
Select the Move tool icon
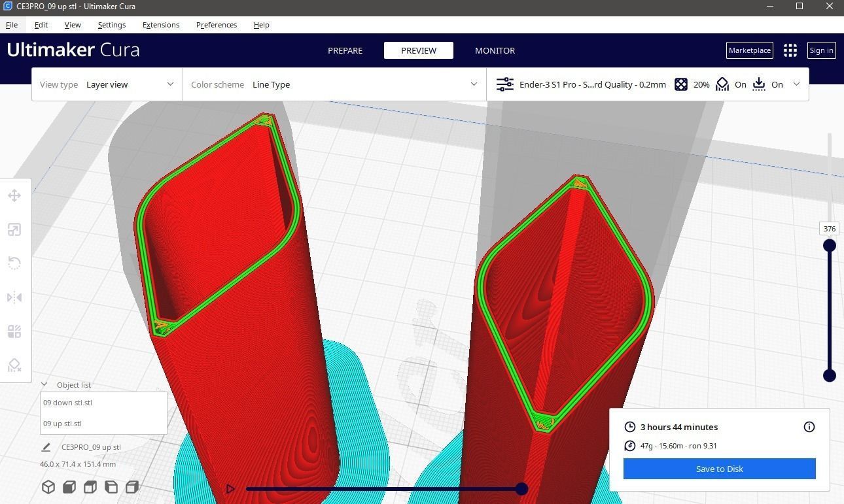coord(14,195)
